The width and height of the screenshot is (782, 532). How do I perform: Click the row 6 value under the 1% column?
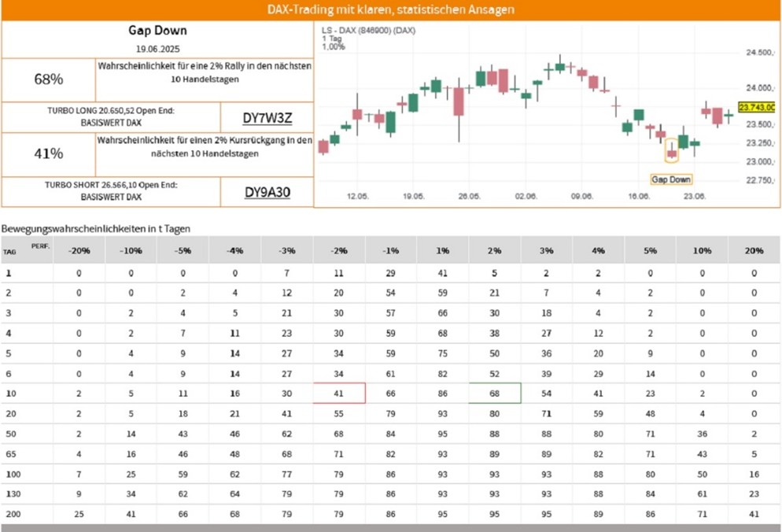443,374
